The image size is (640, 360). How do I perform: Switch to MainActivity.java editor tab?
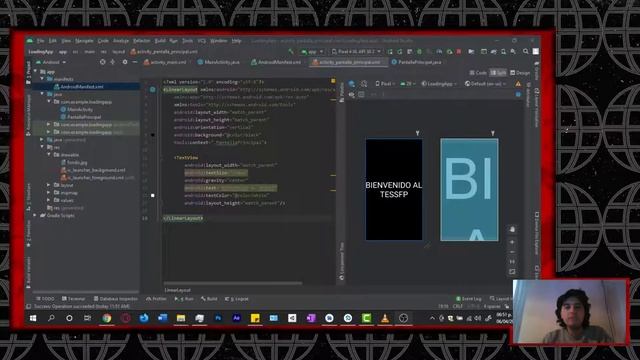point(219,62)
